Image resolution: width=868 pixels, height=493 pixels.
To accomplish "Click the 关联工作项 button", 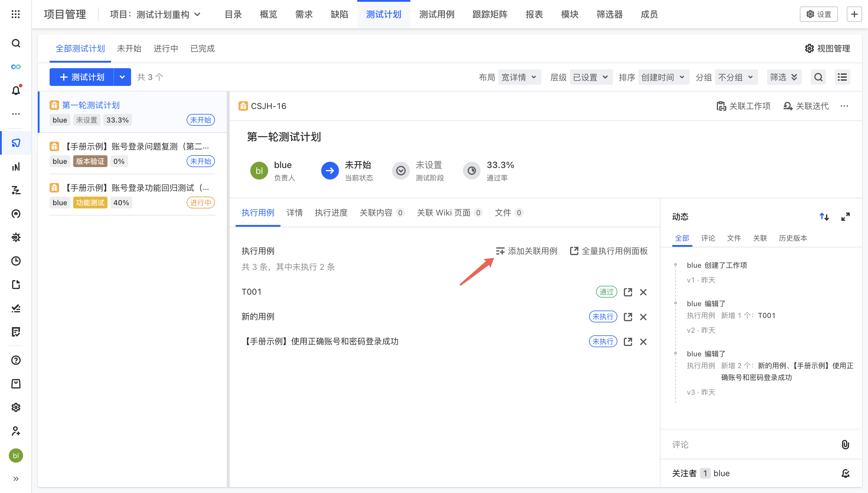I will [x=743, y=106].
